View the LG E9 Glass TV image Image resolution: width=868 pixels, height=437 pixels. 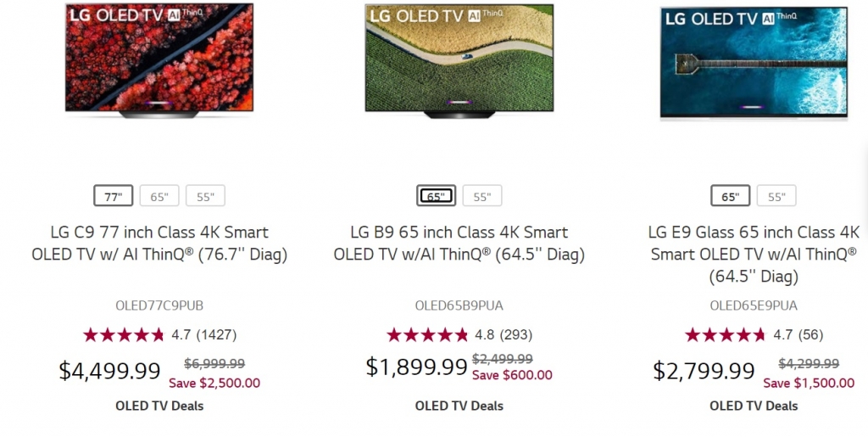tap(754, 64)
